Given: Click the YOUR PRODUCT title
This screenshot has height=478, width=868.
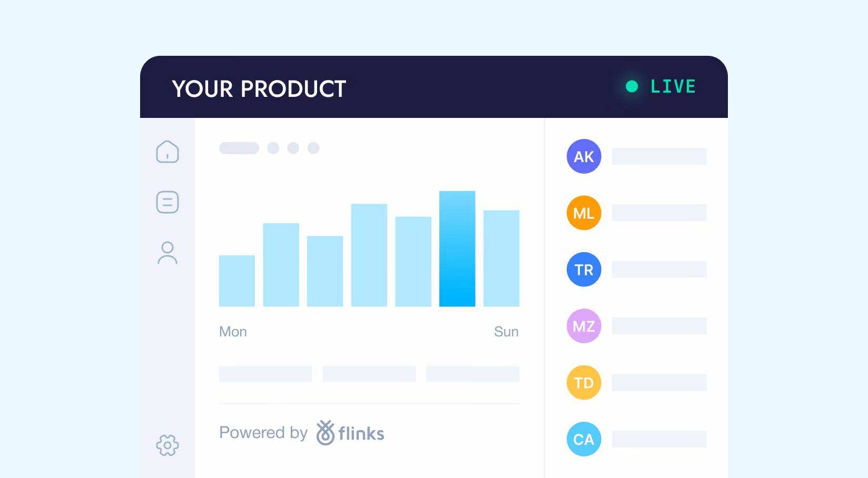Looking at the screenshot, I should (x=259, y=89).
